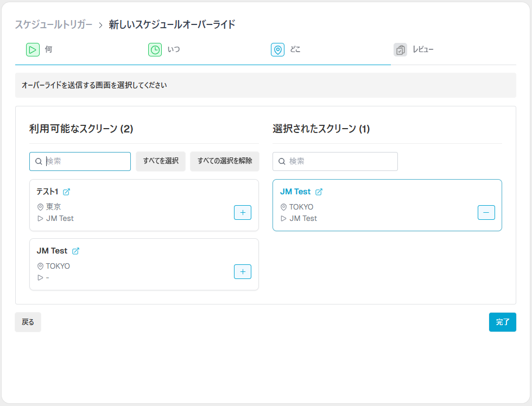Click breadcrumb chevron separator
The width and height of the screenshot is (532, 406).
click(100, 25)
